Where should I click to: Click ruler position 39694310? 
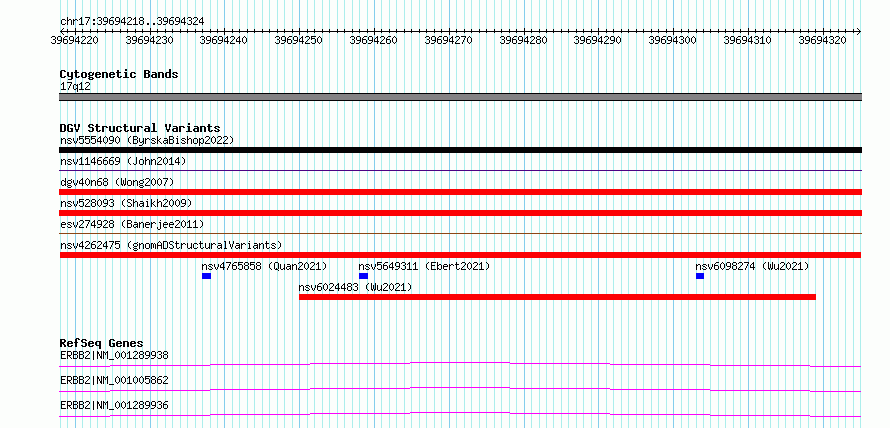(x=748, y=40)
